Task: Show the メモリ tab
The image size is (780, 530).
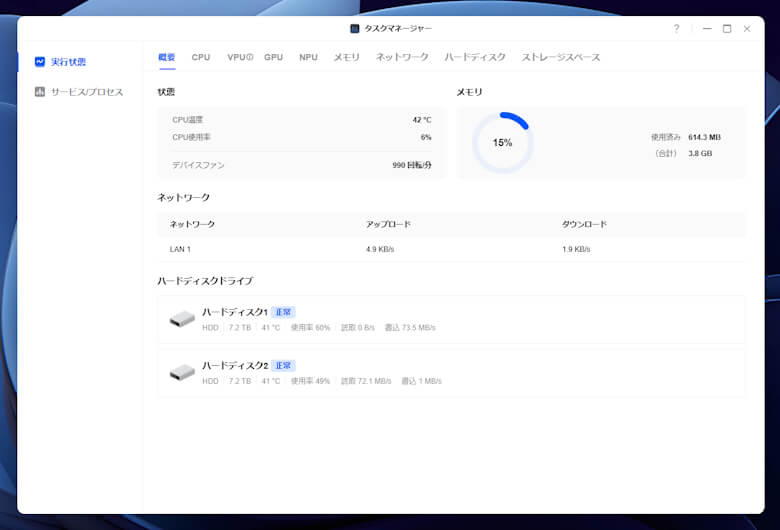Action: [346, 58]
